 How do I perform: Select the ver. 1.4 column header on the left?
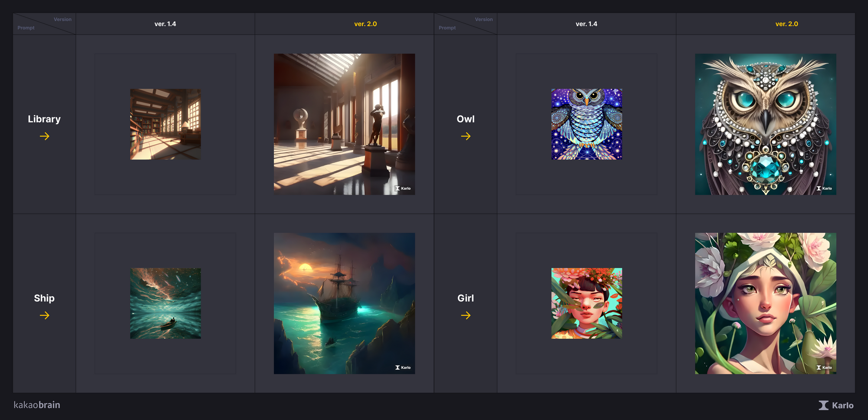tap(164, 24)
